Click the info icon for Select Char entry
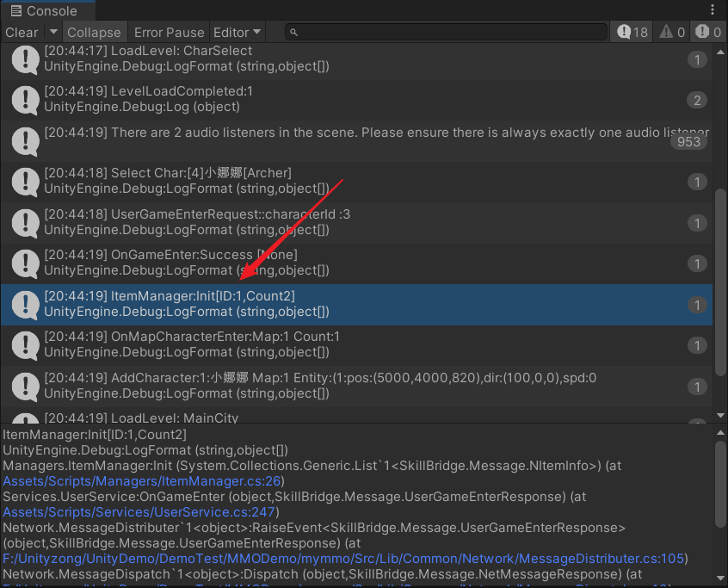The image size is (728, 588). (24, 182)
